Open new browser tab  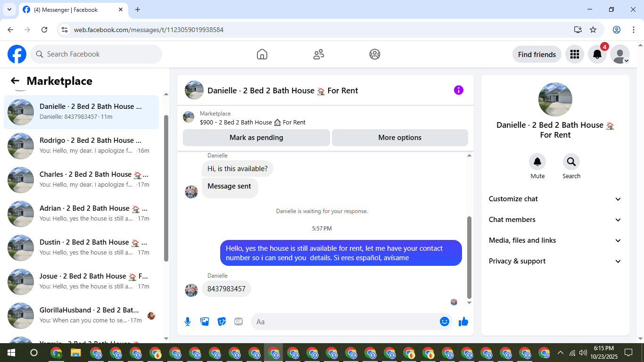click(138, 9)
